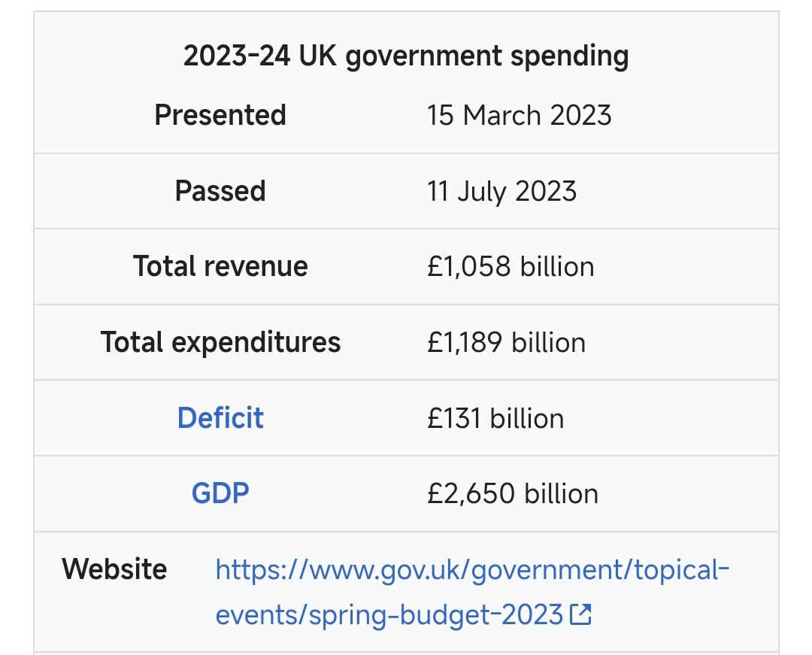The image size is (812, 655).
Task: Select the 'Total expenditures' row label
Action: tap(220, 342)
